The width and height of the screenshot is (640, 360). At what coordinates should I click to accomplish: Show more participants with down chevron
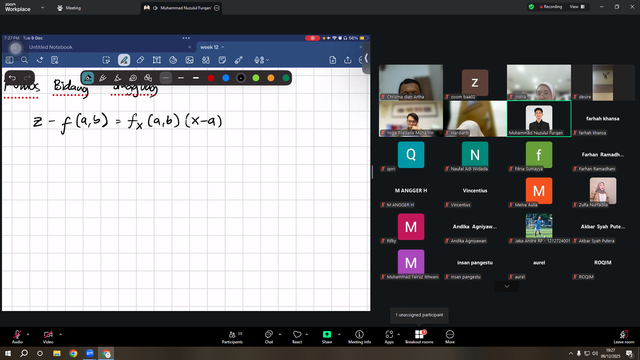pos(507,286)
